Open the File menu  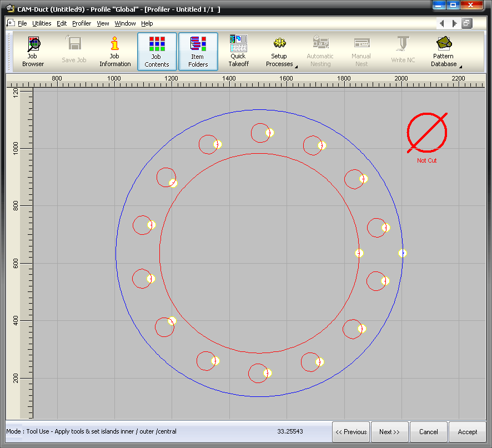(22, 23)
